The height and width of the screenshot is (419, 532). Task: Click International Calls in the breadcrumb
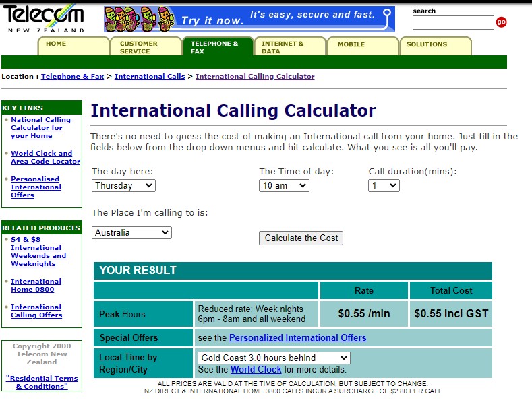click(150, 77)
